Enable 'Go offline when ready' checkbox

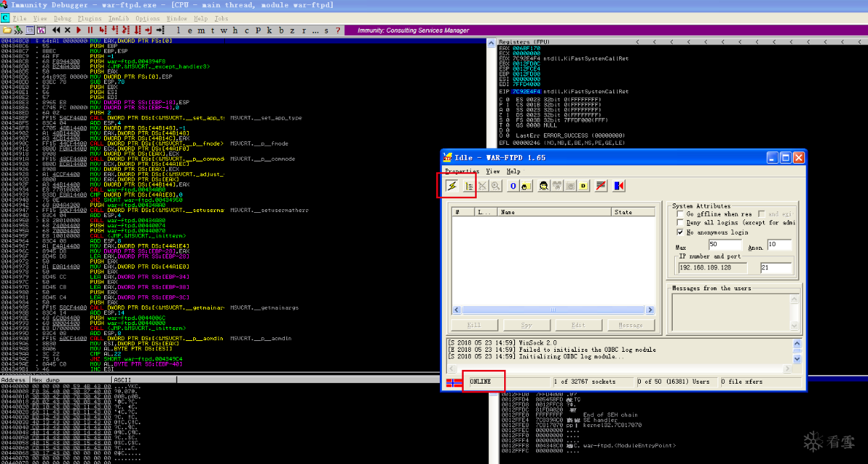[x=680, y=214]
